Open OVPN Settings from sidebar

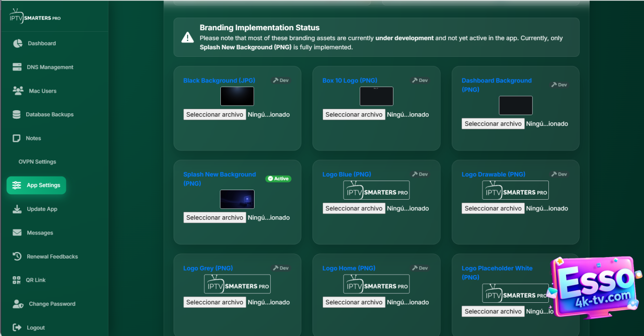click(x=37, y=162)
